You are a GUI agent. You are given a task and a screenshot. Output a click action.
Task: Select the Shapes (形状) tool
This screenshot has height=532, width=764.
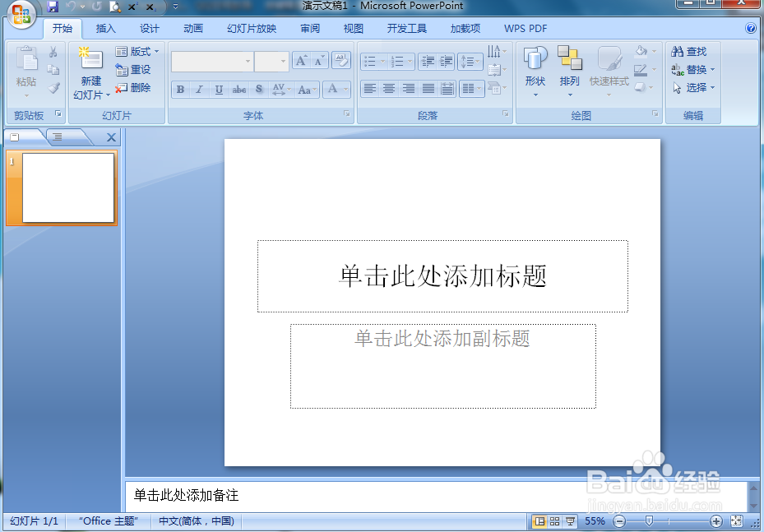(537, 70)
